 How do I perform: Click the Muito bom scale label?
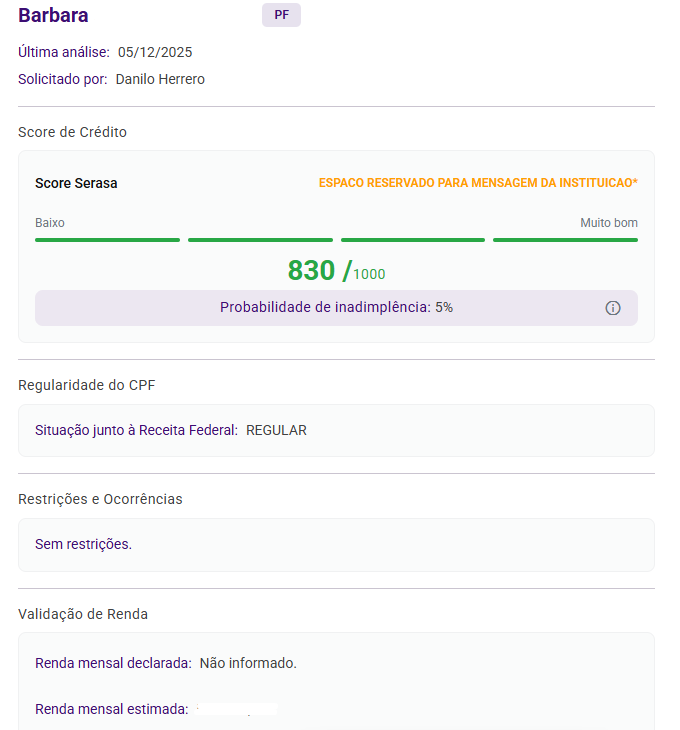pos(608,223)
